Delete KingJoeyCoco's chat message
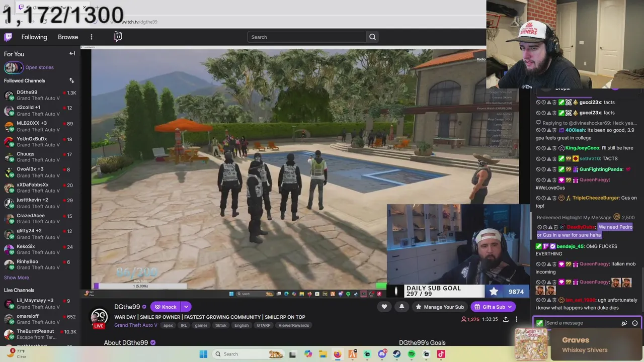Image resolution: width=644 pixels, height=362 pixels. tap(554, 148)
